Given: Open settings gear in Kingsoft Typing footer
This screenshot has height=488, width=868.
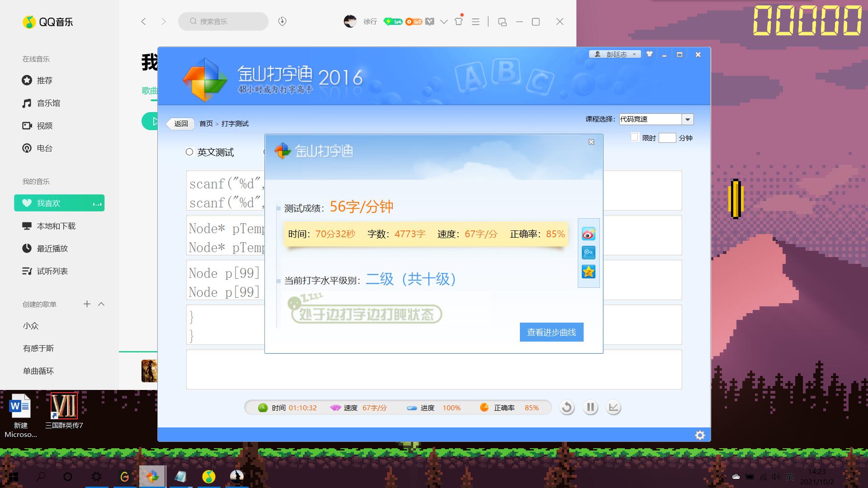Looking at the screenshot, I should pos(700,435).
